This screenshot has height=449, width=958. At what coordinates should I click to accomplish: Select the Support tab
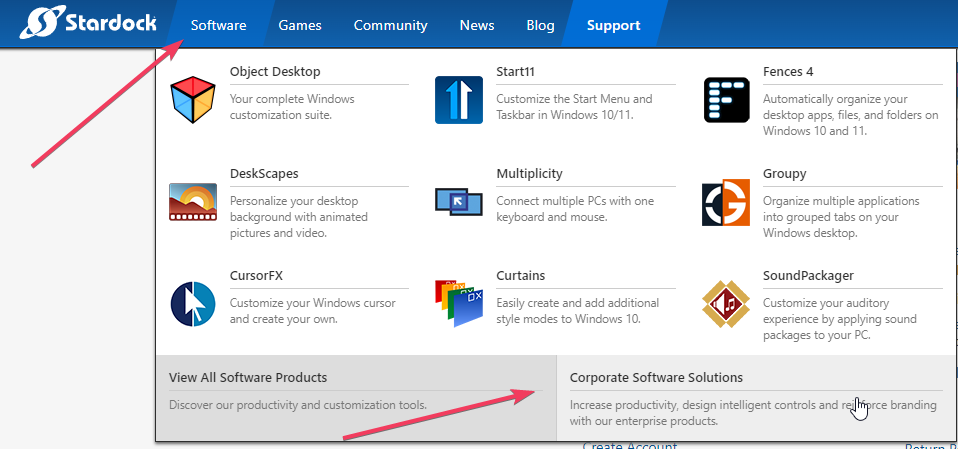[613, 25]
